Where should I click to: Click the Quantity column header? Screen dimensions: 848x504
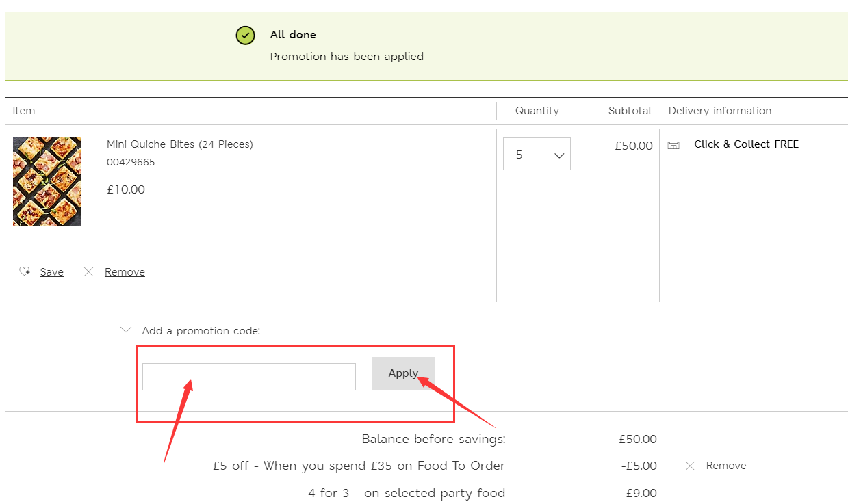click(537, 111)
